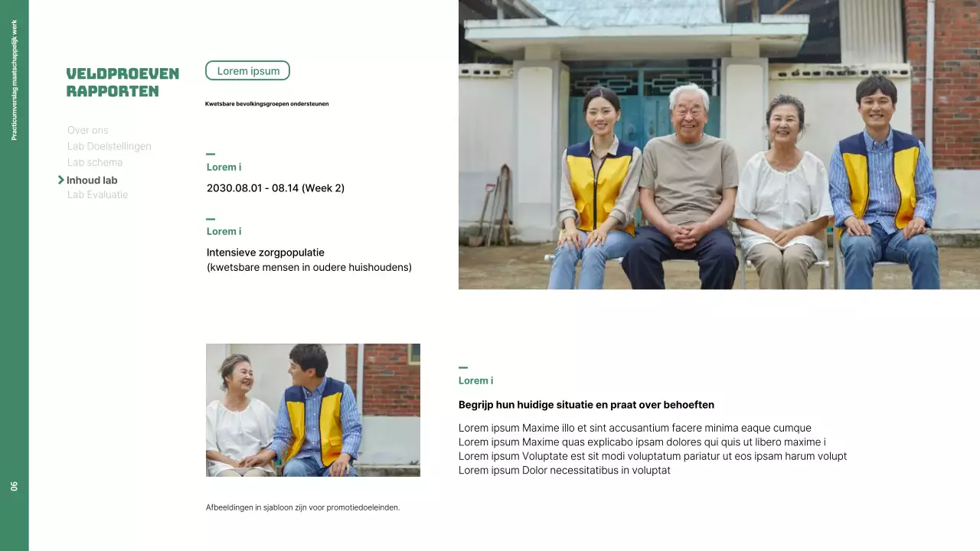
Task: Click the chevron arrow beside Inhoud lab
Action: 61,180
